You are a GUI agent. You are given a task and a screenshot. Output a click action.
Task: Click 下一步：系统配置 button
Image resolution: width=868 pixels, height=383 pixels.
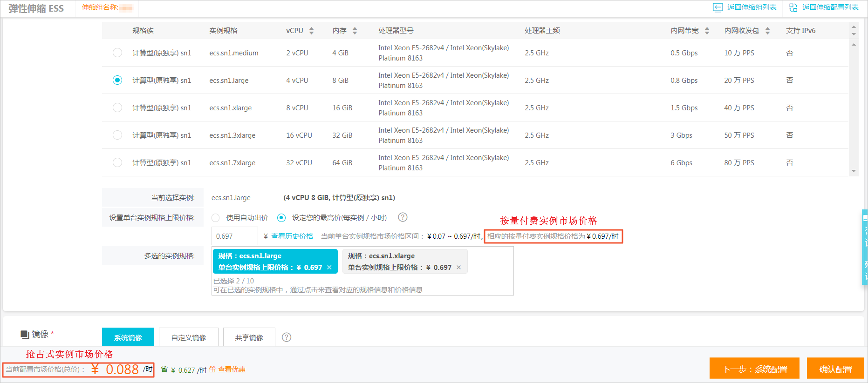(754, 369)
